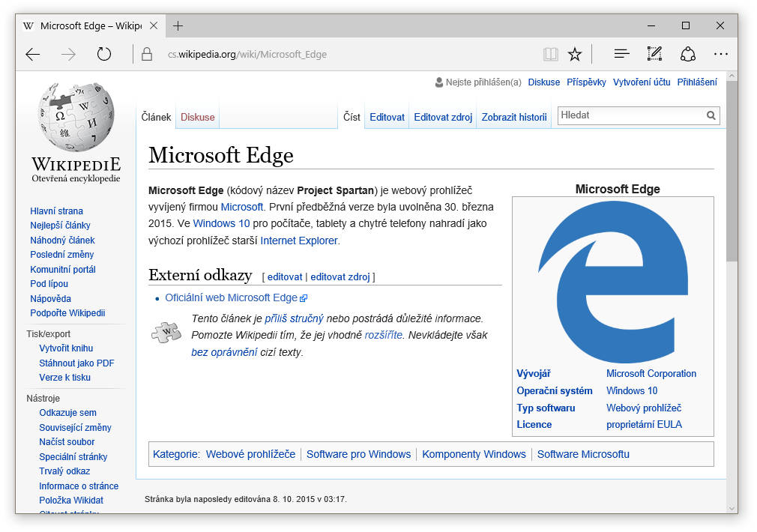Open Příspěvky link in top bar
This screenshot has height=532, width=757.
(586, 82)
